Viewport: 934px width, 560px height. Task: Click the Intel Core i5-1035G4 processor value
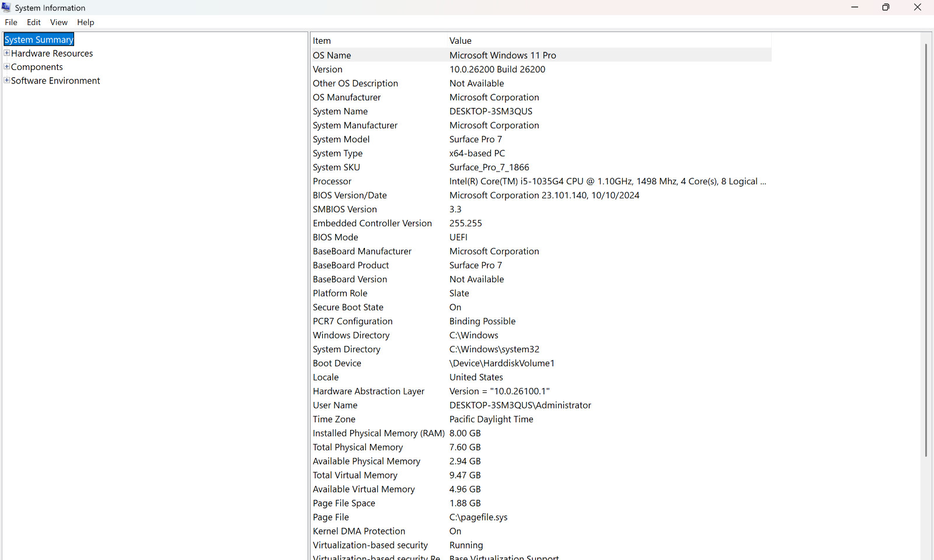(608, 181)
